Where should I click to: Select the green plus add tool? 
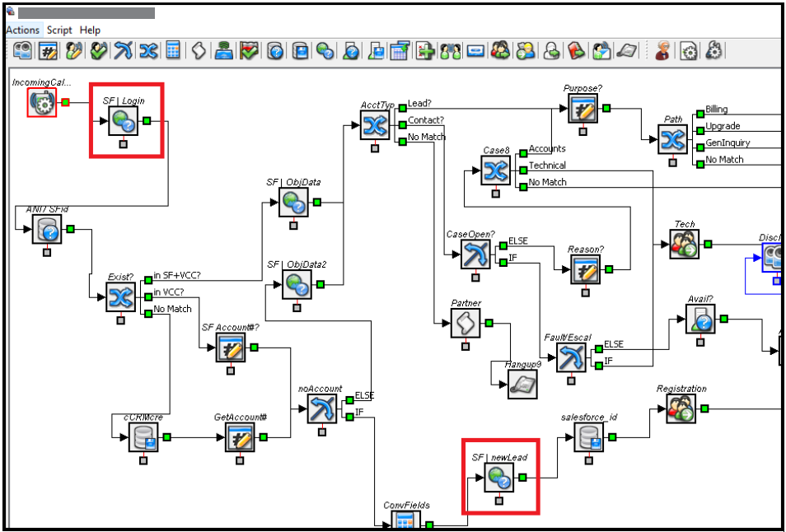click(424, 50)
